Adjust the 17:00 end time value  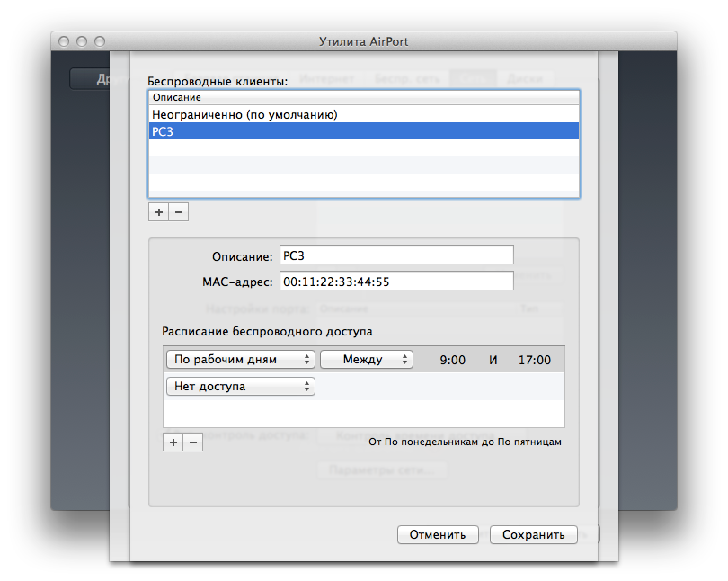(x=535, y=360)
